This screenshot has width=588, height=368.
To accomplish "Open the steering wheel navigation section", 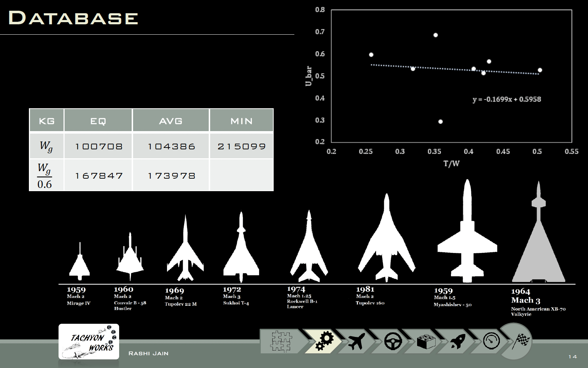I will tap(393, 341).
